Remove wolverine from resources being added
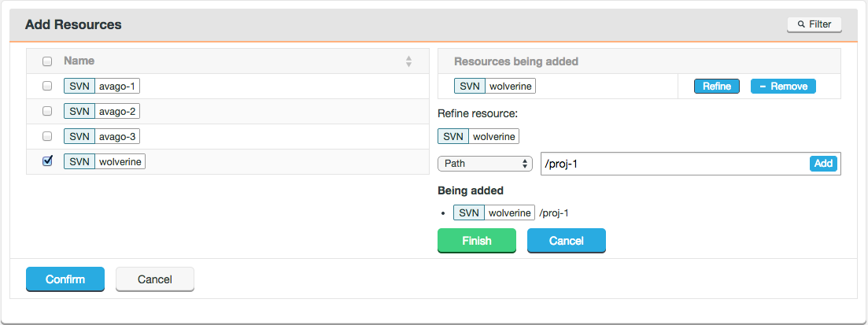 [783, 87]
